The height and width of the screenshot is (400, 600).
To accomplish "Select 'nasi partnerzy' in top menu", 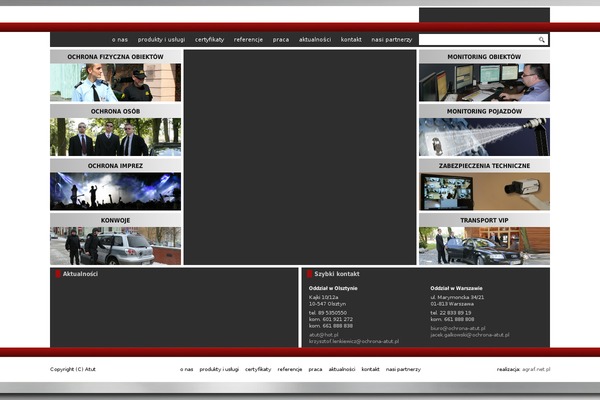I will tap(391, 39).
